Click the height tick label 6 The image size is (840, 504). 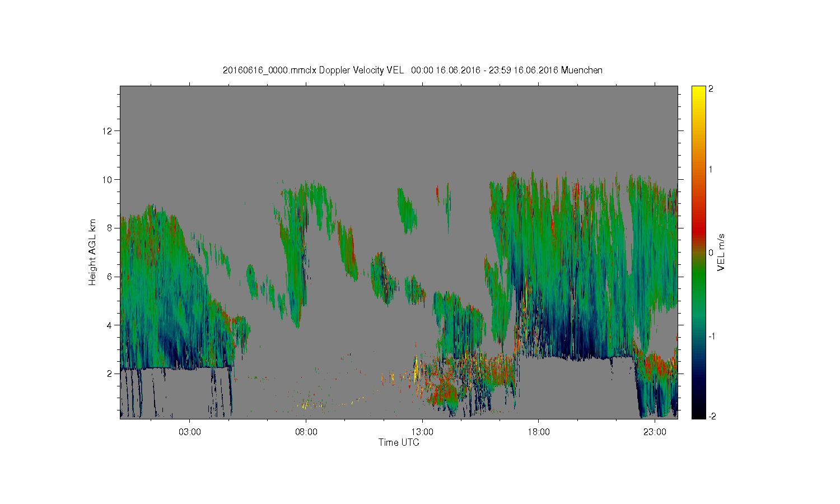coord(110,277)
